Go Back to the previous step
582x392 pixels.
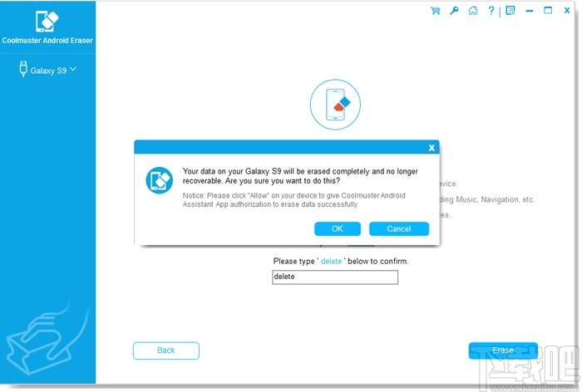[166, 350]
